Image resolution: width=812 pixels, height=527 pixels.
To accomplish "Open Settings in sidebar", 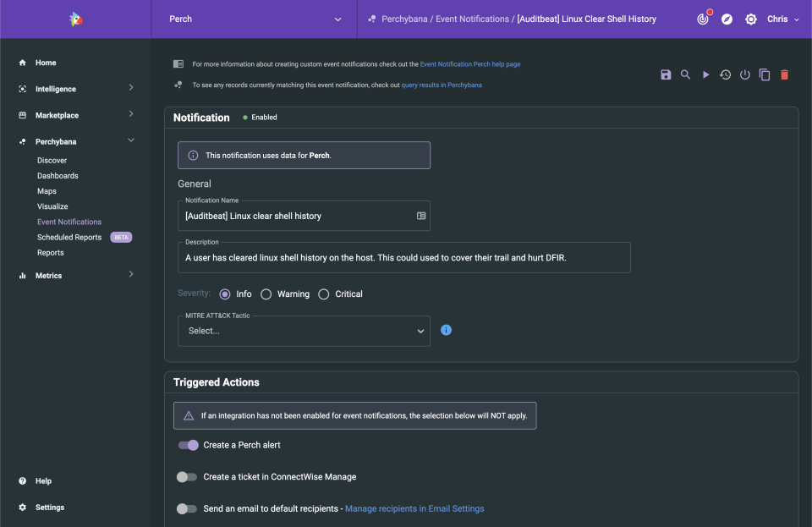I will click(x=50, y=508).
